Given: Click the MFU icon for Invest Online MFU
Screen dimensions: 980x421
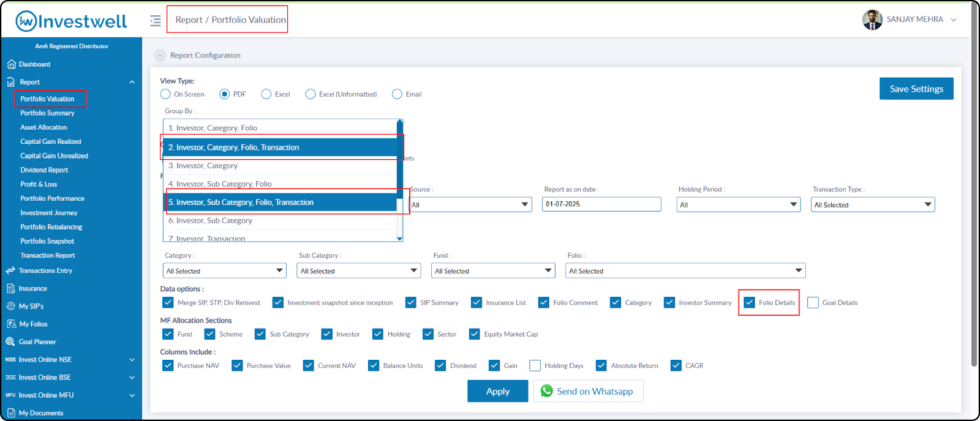Looking at the screenshot, I should (x=10, y=395).
